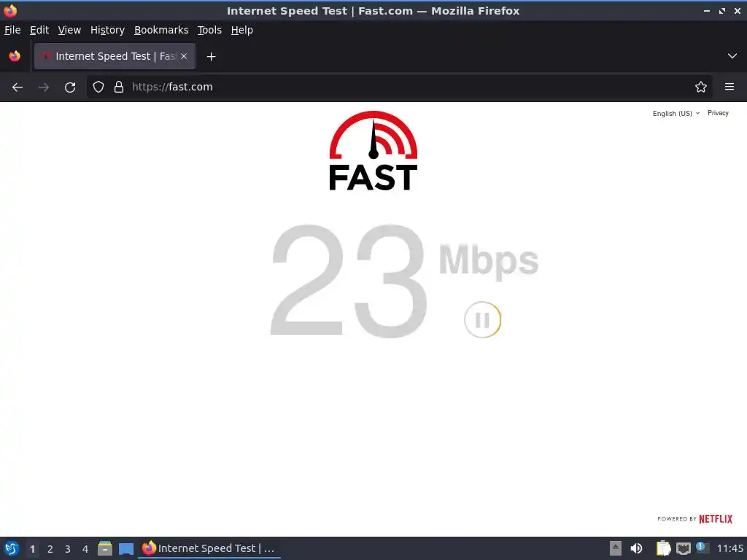This screenshot has height=560, width=747.
Task: Expand the English (US) language dropdown
Action: 676,113
